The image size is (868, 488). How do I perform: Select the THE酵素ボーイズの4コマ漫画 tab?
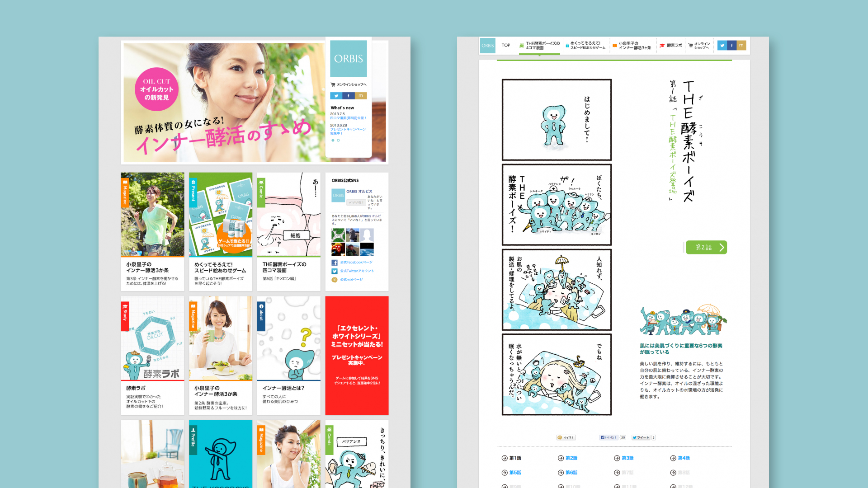tap(539, 46)
